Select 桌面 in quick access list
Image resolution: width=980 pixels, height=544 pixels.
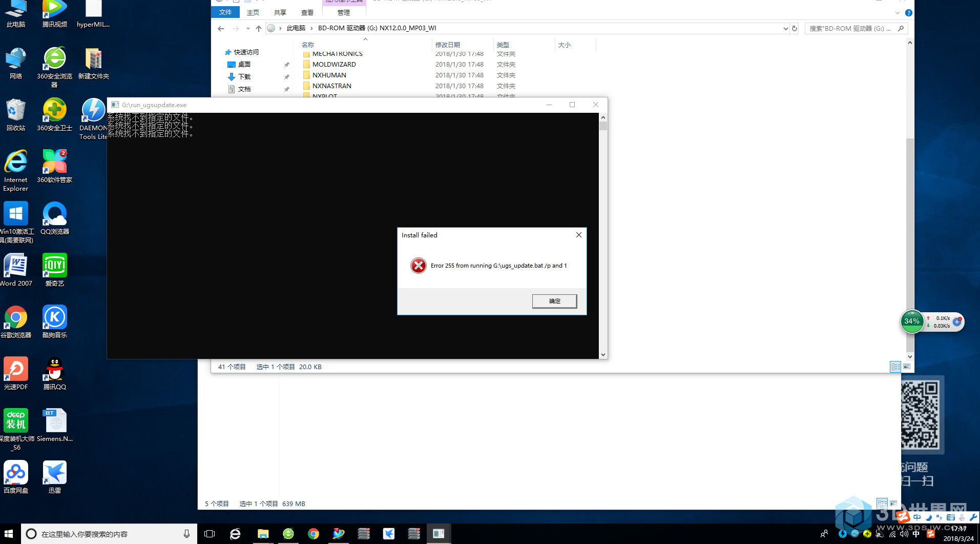[x=244, y=65]
